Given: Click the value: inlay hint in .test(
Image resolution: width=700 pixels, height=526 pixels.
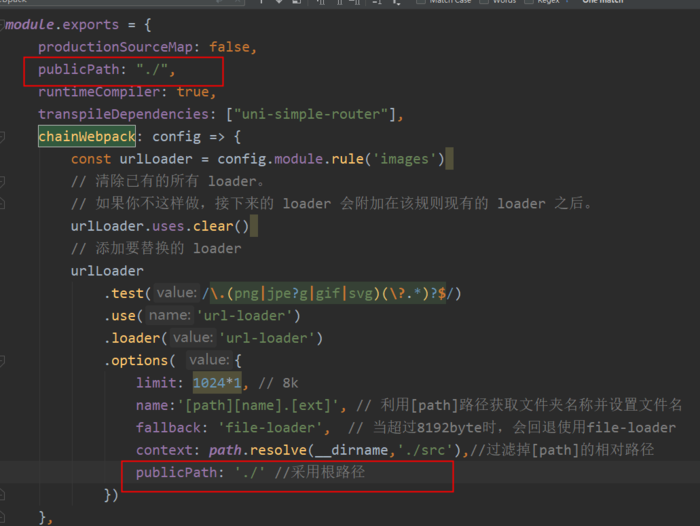Looking at the screenshot, I should (176, 293).
